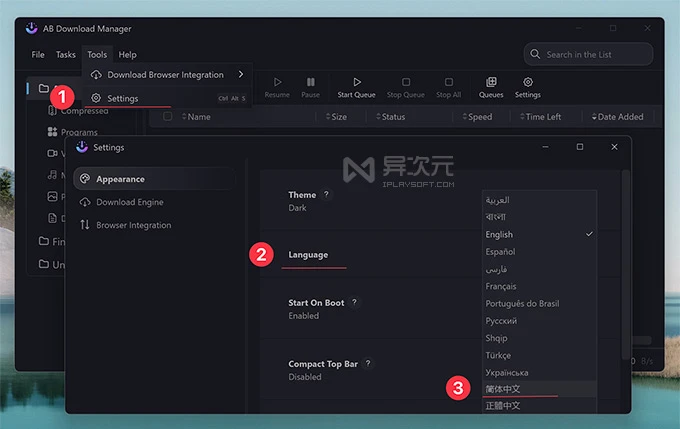Click the Stop Queue toolbar icon
Image resolution: width=680 pixels, height=429 pixels.
[x=405, y=82]
